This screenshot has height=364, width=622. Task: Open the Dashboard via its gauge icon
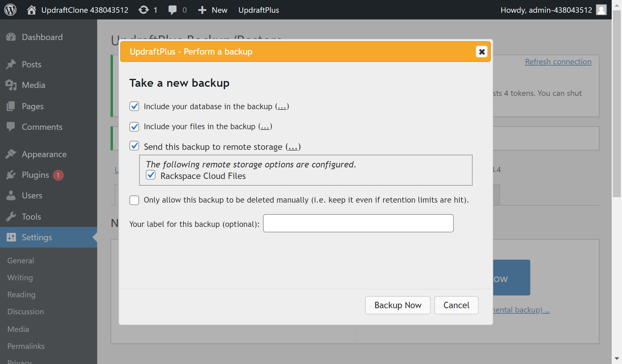[12, 37]
